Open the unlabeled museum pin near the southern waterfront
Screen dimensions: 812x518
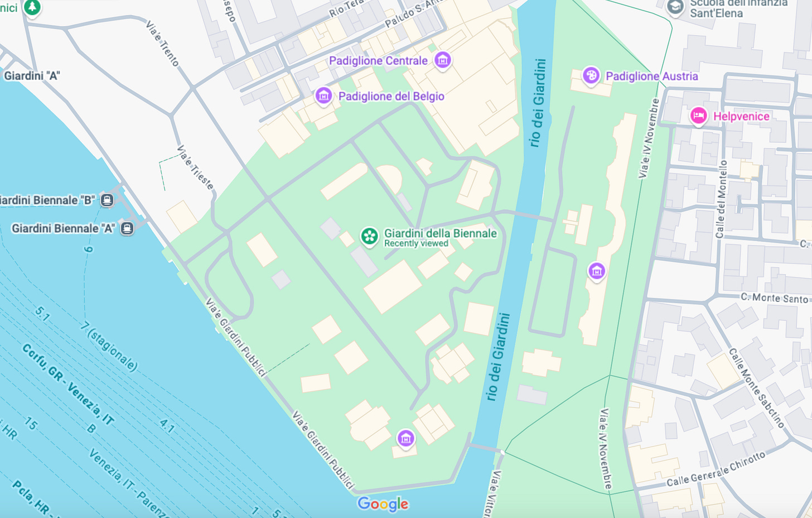click(406, 438)
